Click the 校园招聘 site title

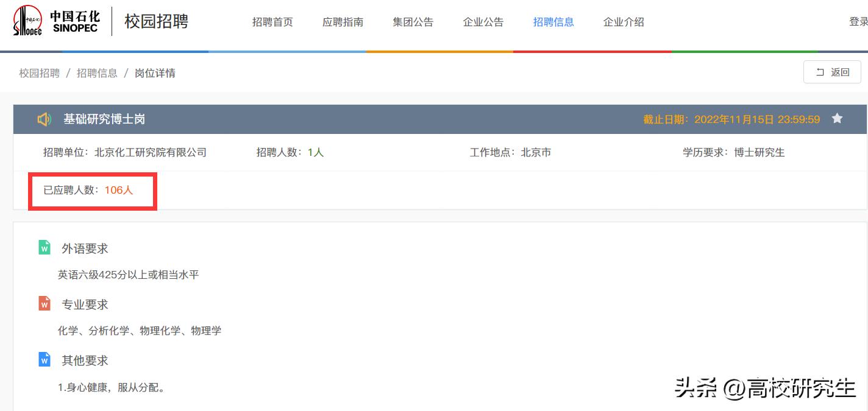tap(157, 21)
